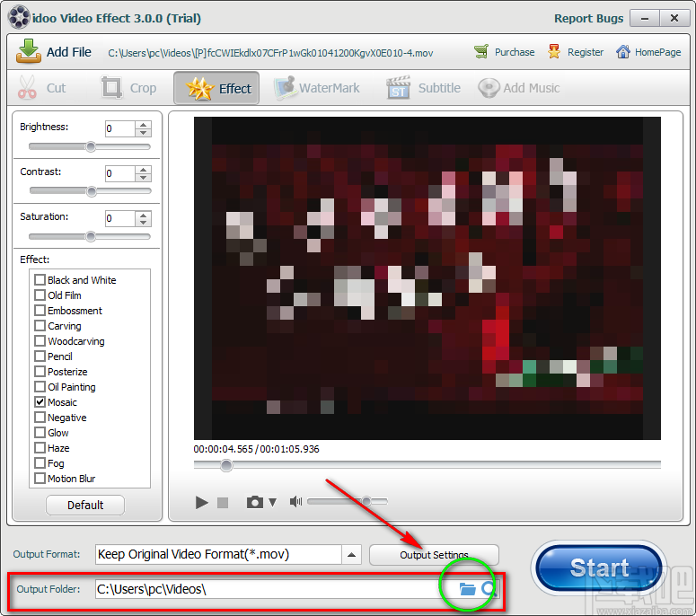Screen dimensions: 696x616
Task: Switch to the Crop tab
Action: click(x=128, y=88)
